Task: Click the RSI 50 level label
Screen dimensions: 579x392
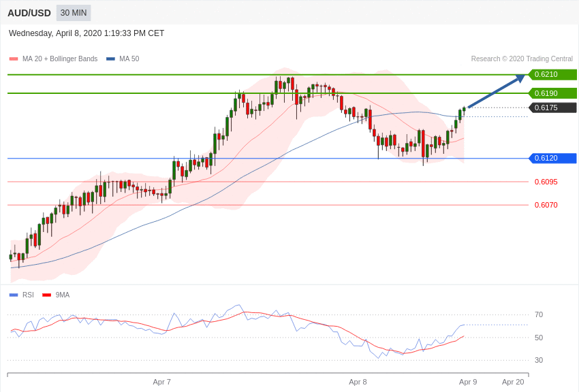Action: point(539,338)
